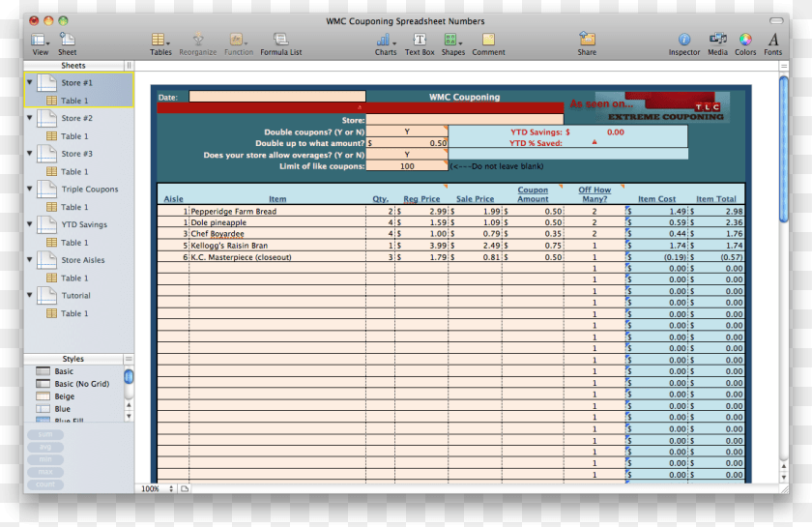
Task: Collapse the Store #1 sheet
Action: (30, 82)
